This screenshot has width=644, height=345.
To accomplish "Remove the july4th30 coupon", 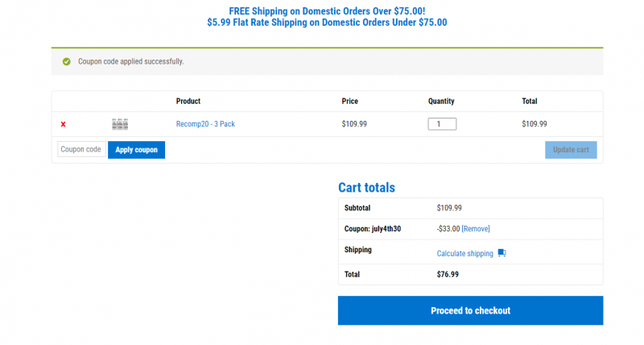I will point(476,229).
